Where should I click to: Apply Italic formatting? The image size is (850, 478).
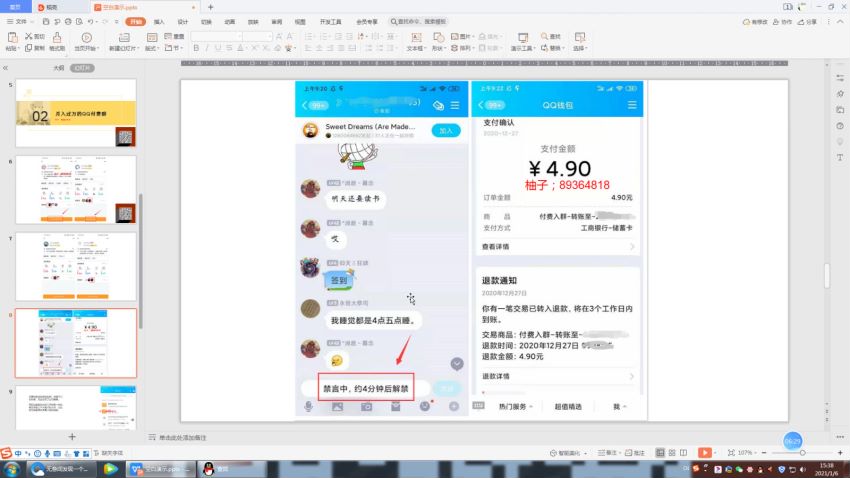(x=207, y=48)
